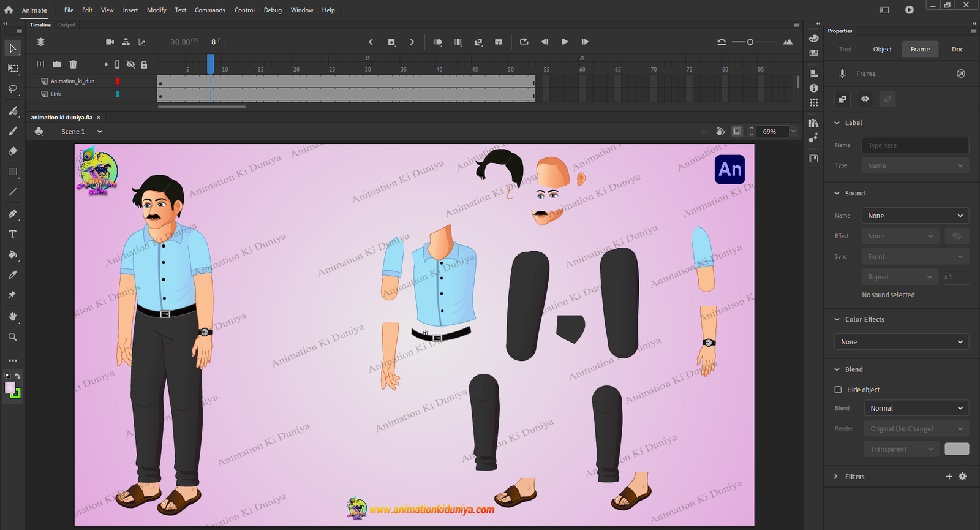This screenshot has height=530, width=980.
Task: Collapse the Color Effects section
Action: pyautogui.click(x=837, y=319)
